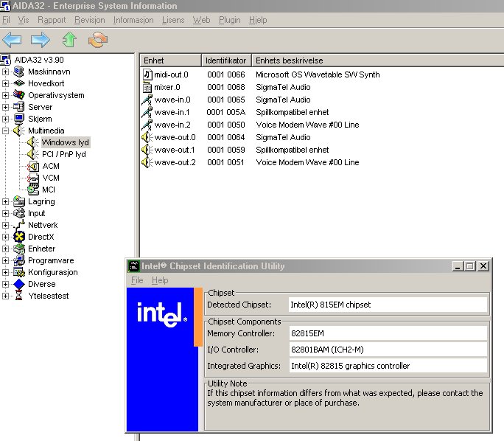Select the ACM codec icon

pyautogui.click(x=33, y=166)
